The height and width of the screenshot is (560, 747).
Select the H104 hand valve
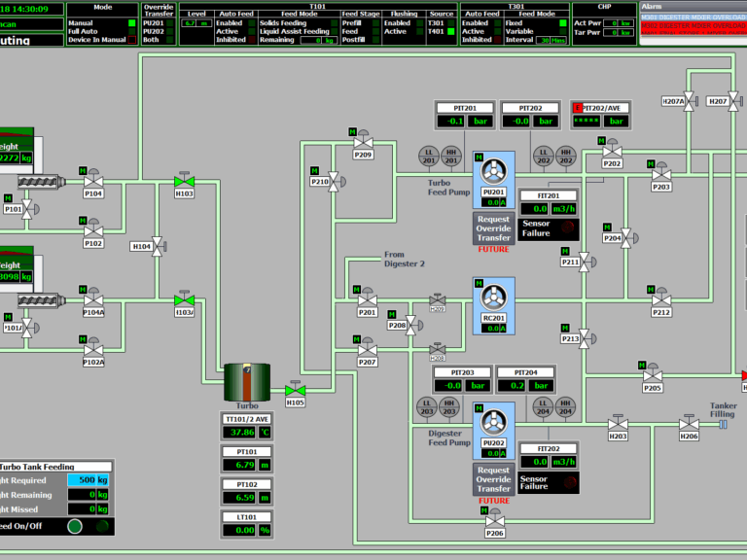point(158,246)
